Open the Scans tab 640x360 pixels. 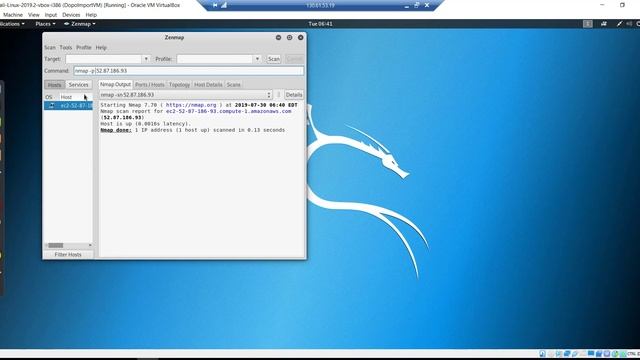click(x=233, y=84)
